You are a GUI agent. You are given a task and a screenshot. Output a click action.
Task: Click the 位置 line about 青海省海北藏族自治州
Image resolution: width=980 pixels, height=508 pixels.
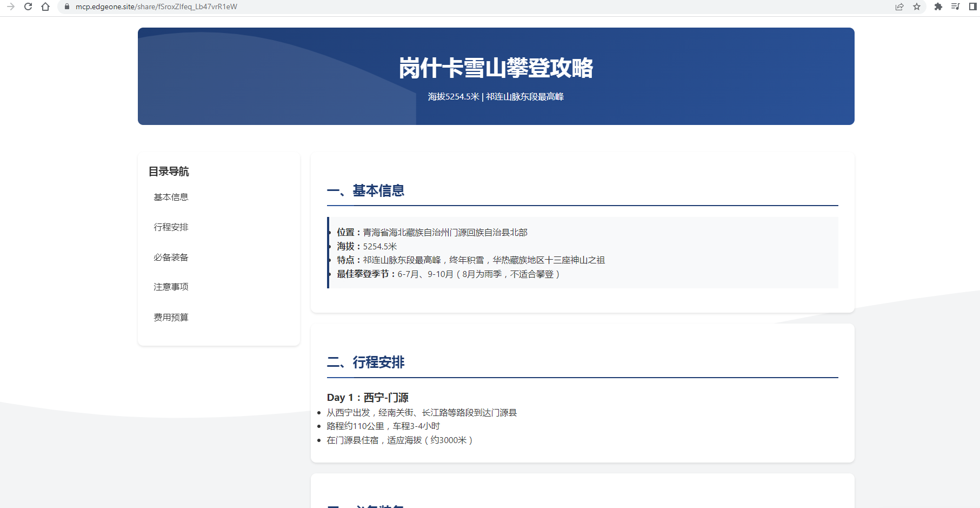(x=432, y=233)
